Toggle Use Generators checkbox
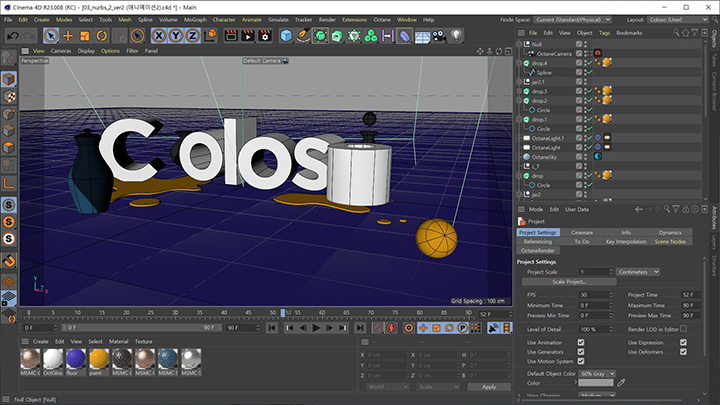 pyautogui.click(x=581, y=352)
